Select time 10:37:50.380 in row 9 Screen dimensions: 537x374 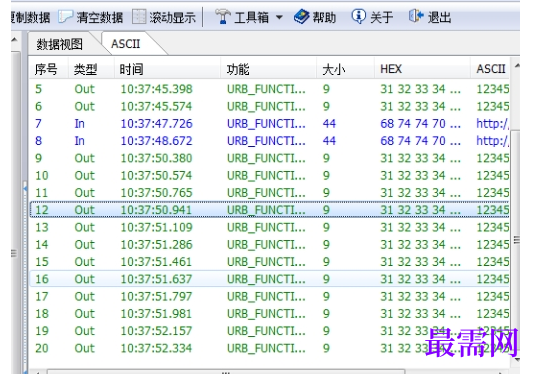point(156,158)
